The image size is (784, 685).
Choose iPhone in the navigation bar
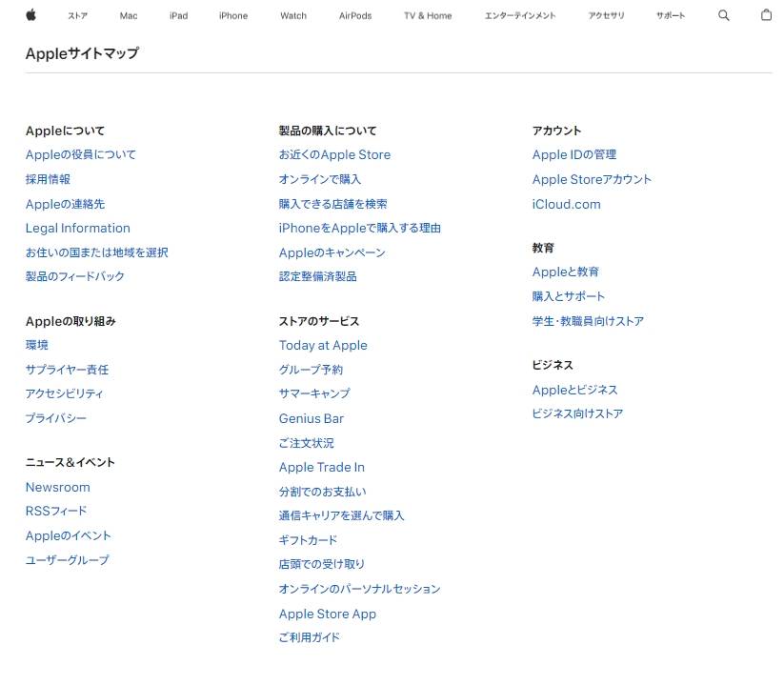point(232,16)
